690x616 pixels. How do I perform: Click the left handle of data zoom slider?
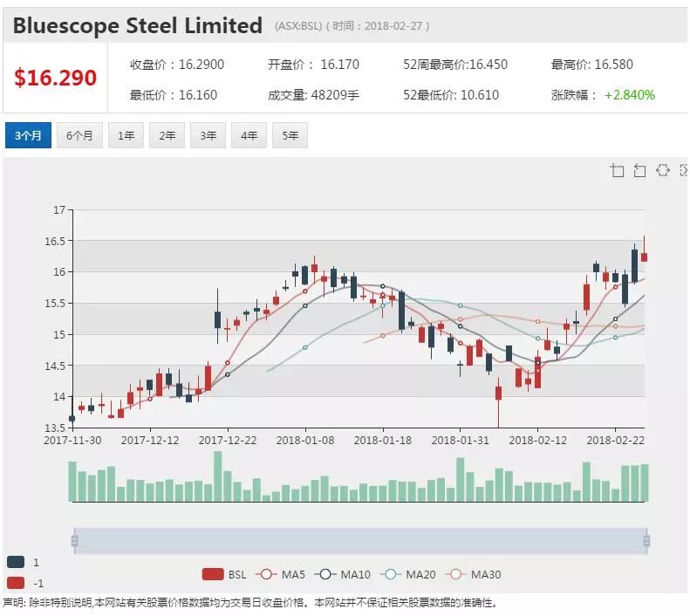click(74, 540)
